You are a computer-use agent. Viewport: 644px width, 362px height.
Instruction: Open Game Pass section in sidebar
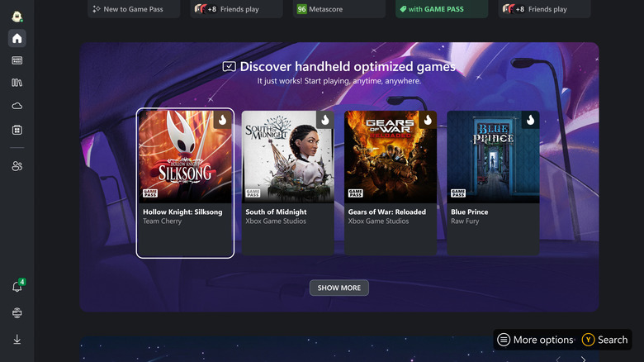(x=17, y=60)
